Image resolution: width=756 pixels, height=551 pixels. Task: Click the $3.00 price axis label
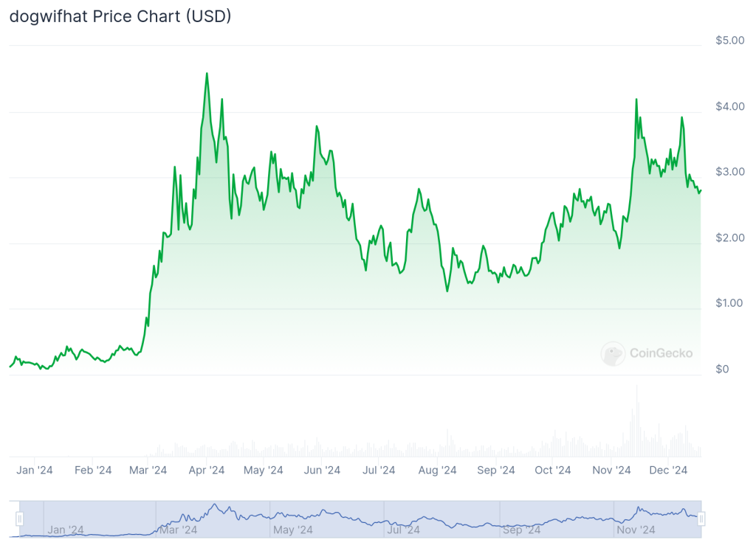[x=730, y=172]
